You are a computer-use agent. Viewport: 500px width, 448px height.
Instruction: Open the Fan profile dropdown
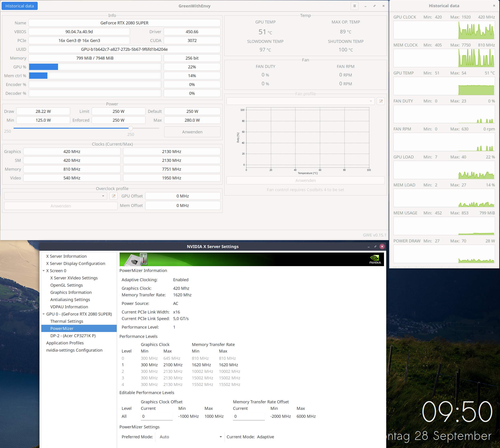click(300, 101)
